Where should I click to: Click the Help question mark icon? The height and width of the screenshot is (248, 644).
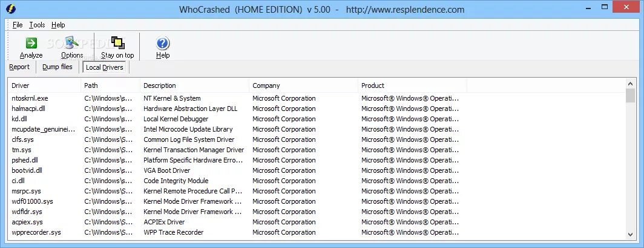pos(163,43)
